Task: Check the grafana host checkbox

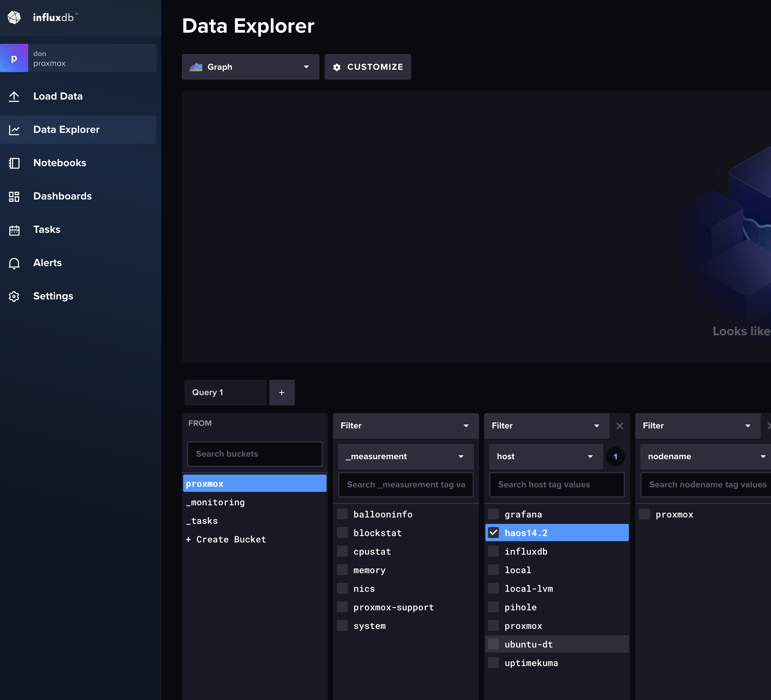Action: click(x=493, y=514)
